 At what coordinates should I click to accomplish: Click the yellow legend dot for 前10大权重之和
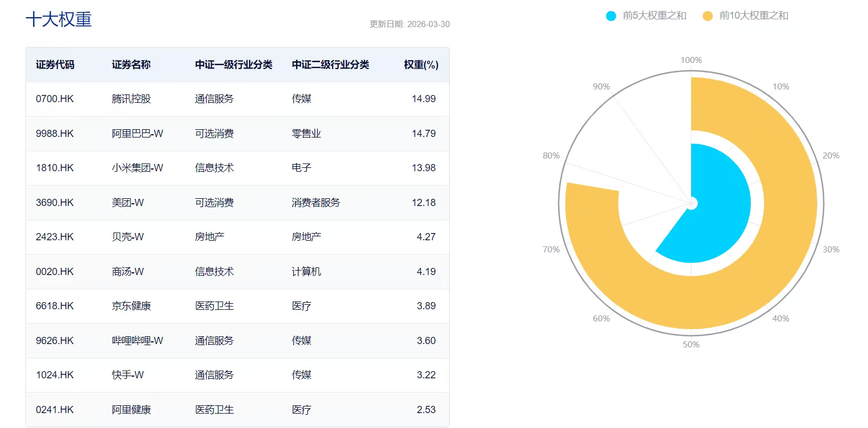707,16
